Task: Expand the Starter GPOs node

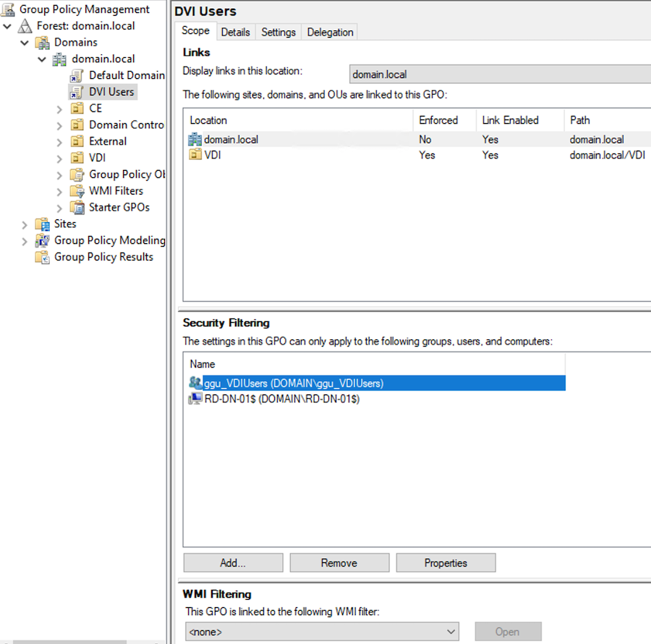Action: pos(59,208)
